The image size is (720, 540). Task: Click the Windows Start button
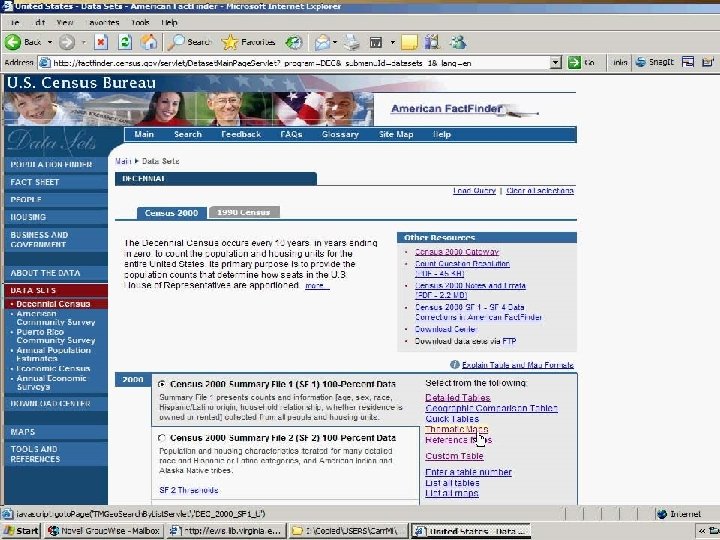tap(22, 531)
